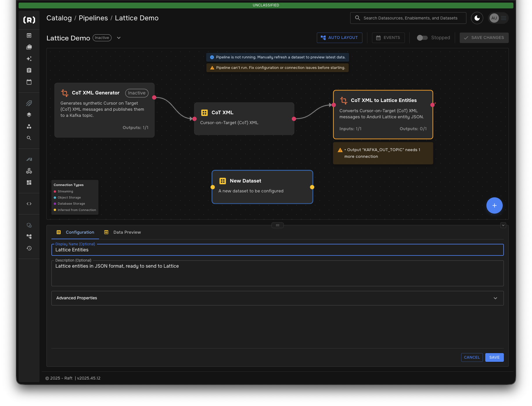Click the blue SAVE button
532x406 pixels.
495,357
